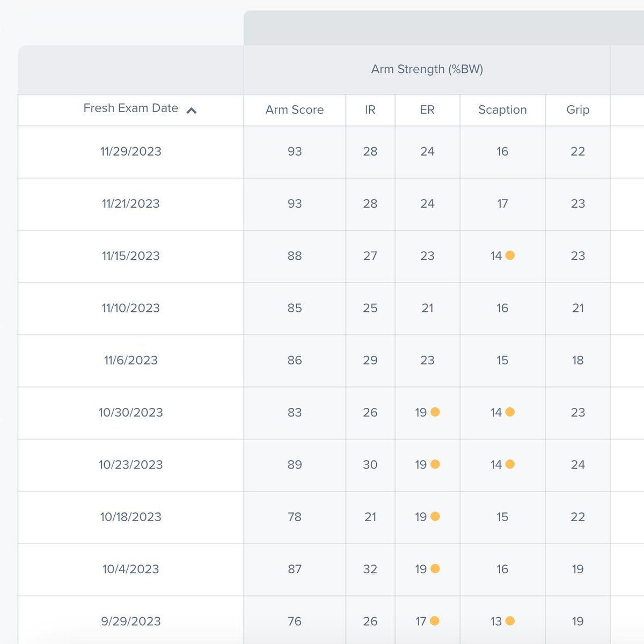Open exam dated 11/6/2023
Viewport: 644px width, 644px height.
pyautogui.click(x=131, y=361)
